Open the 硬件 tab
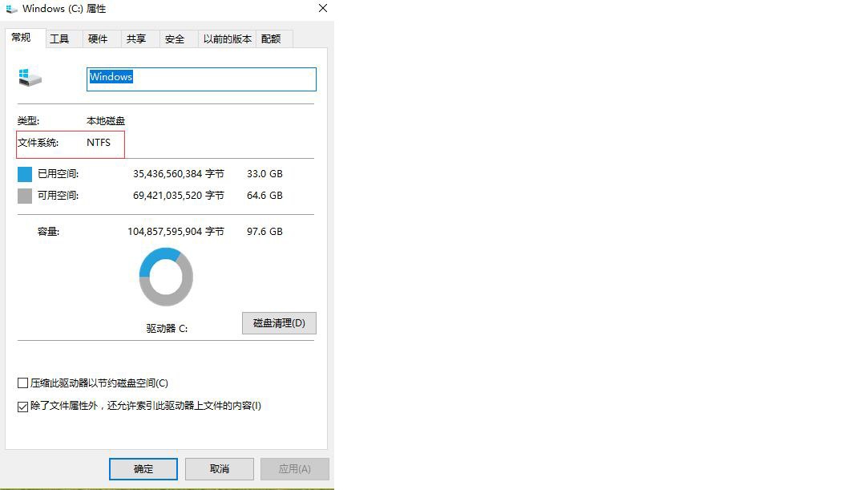 click(98, 38)
